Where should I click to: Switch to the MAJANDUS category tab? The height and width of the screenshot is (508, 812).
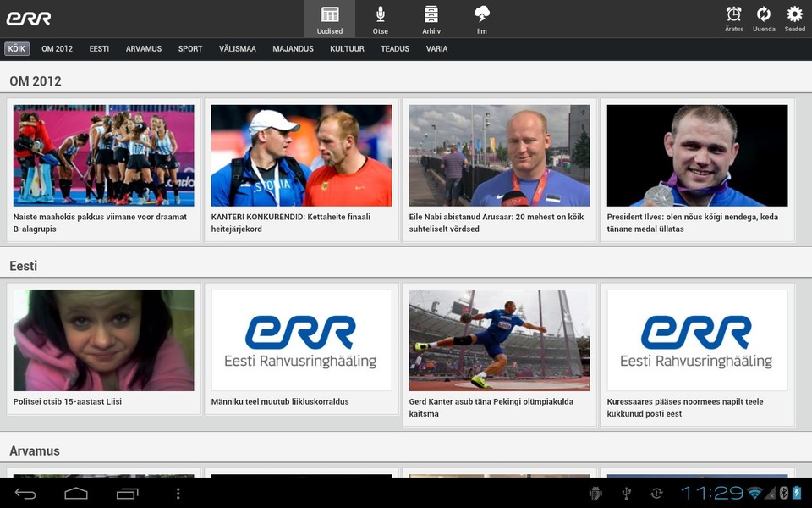[x=294, y=49]
